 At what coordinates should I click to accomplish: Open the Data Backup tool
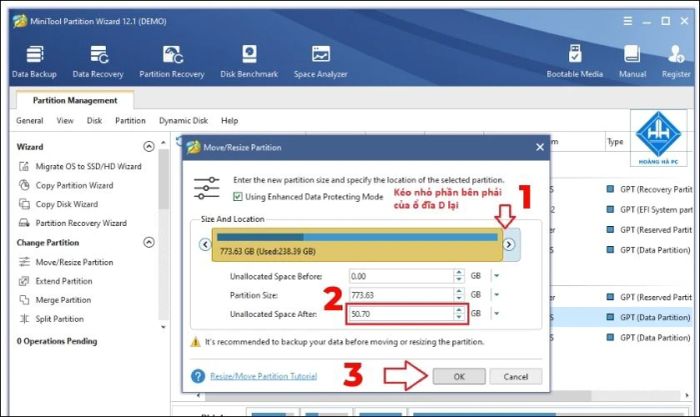point(34,62)
